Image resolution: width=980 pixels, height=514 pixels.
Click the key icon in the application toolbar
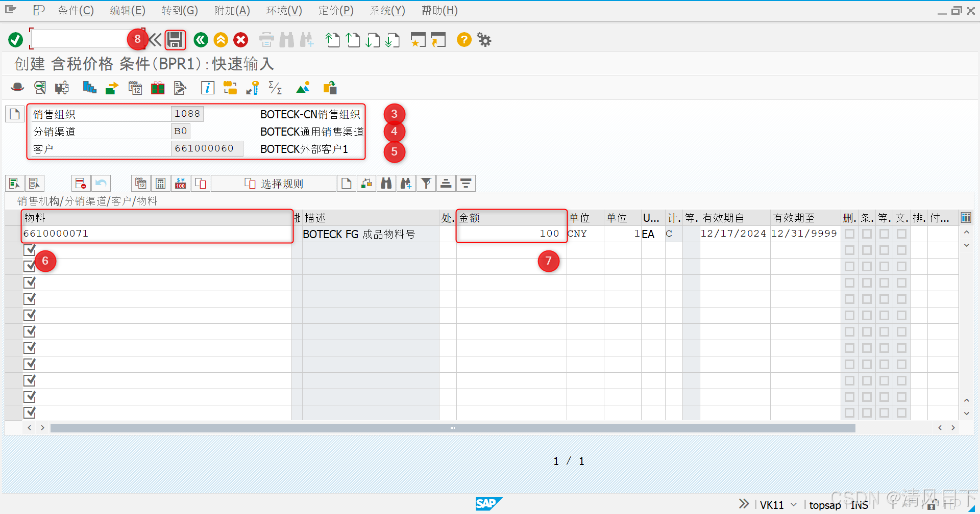(x=253, y=88)
